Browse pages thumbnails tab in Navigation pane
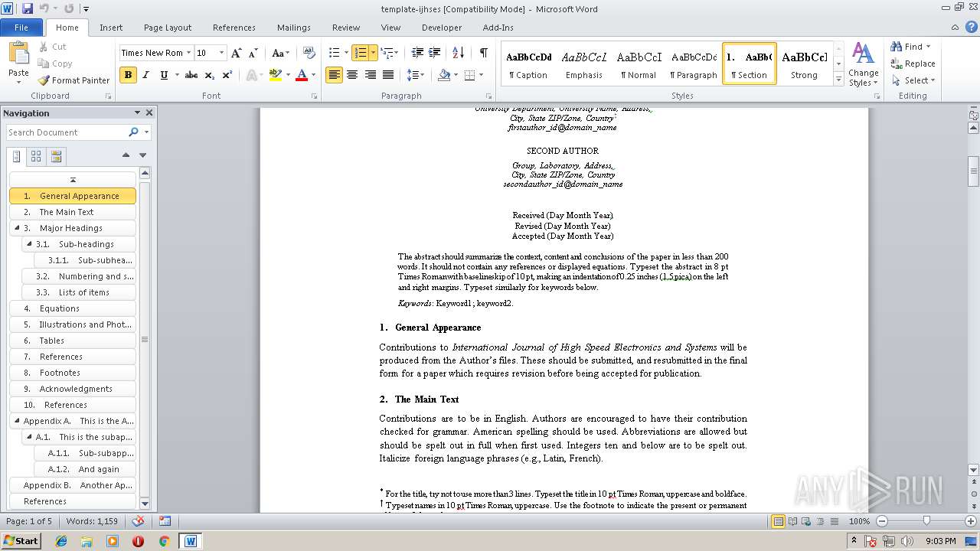Screen dimensions: 980x551 point(36,156)
